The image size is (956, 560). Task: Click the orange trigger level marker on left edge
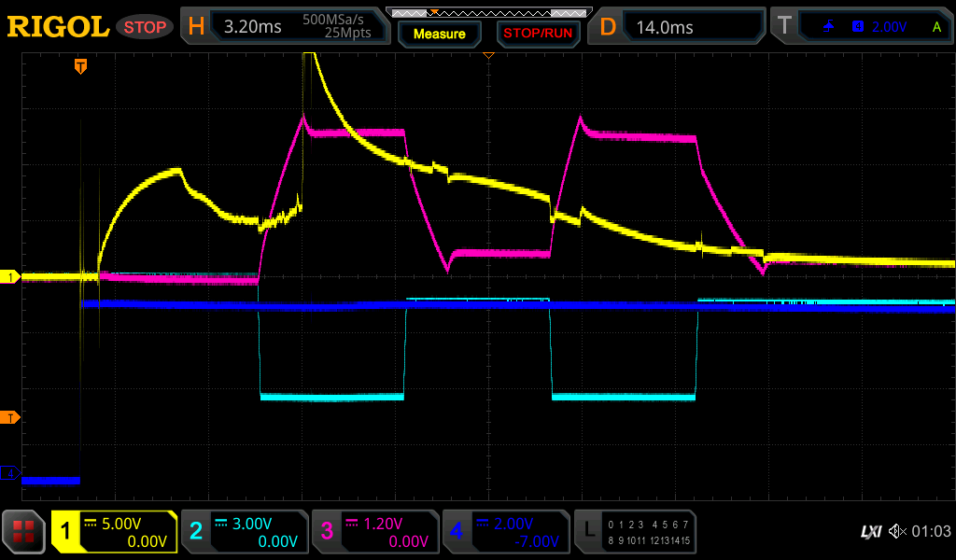pyautogui.click(x=10, y=416)
